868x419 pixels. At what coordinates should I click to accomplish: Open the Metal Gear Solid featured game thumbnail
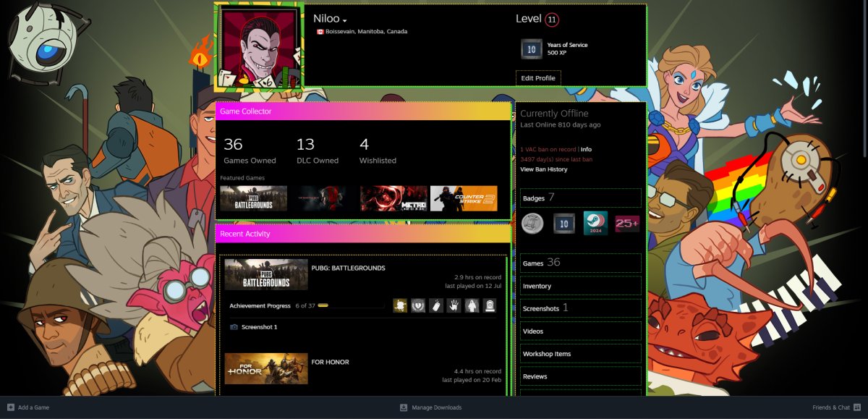pyautogui.click(x=323, y=198)
